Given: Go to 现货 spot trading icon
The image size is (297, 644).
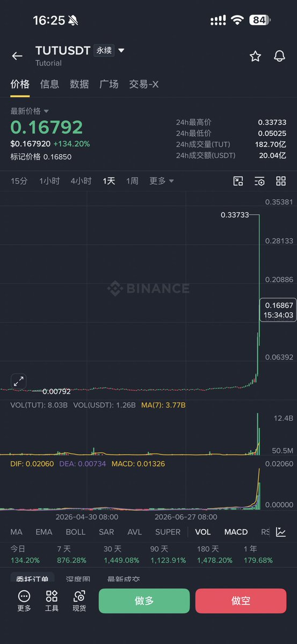Looking at the screenshot, I should pyautogui.click(x=79, y=601).
